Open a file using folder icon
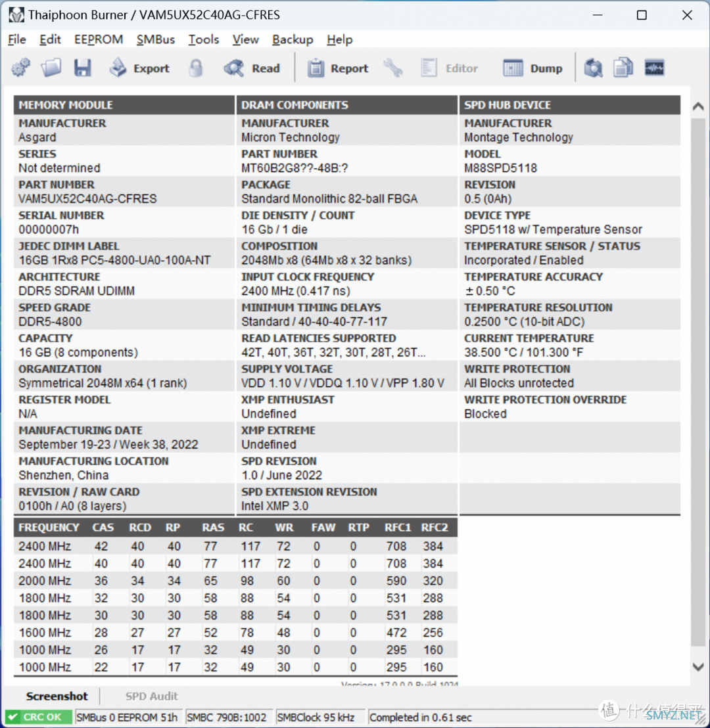Viewport: 710px width, 728px height. [51, 68]
